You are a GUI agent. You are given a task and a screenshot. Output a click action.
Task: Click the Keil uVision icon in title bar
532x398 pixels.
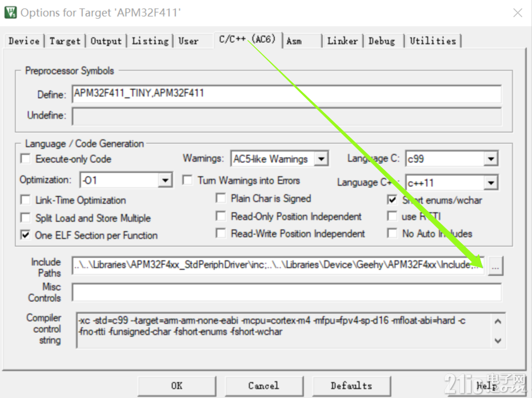tap(10, 12)
